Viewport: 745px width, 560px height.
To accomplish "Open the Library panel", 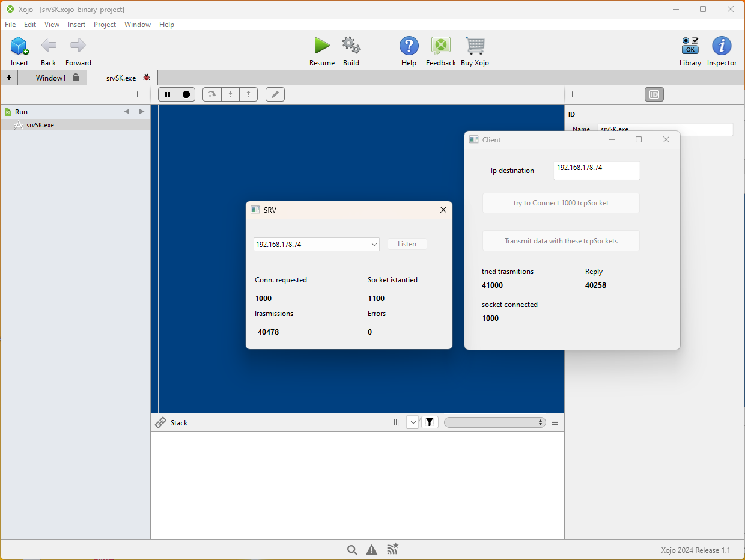I will [690, 46].
